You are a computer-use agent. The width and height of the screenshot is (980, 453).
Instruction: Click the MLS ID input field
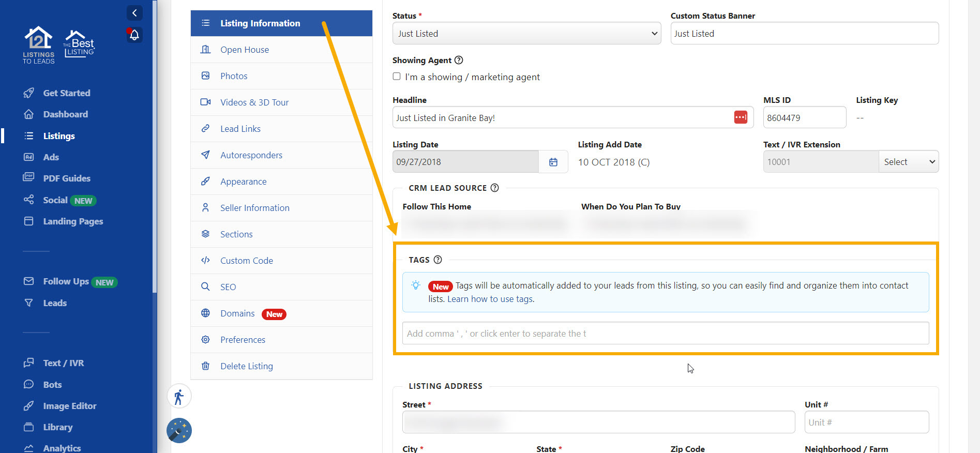click(x=804, y=118)
